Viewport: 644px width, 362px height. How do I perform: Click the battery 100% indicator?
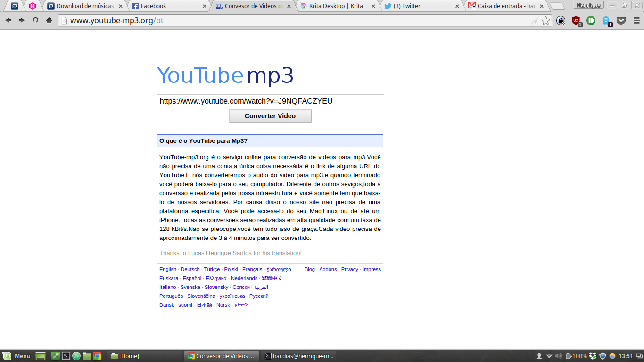(576, 356)
